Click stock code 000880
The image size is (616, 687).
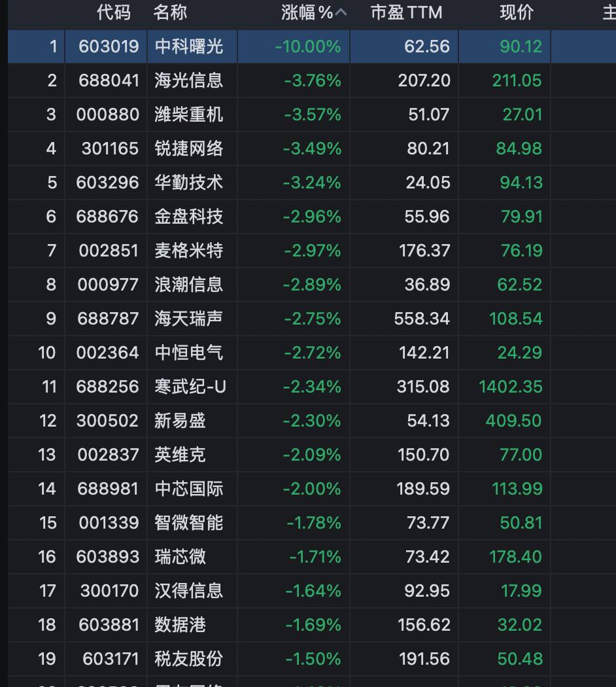pos(108,114)
